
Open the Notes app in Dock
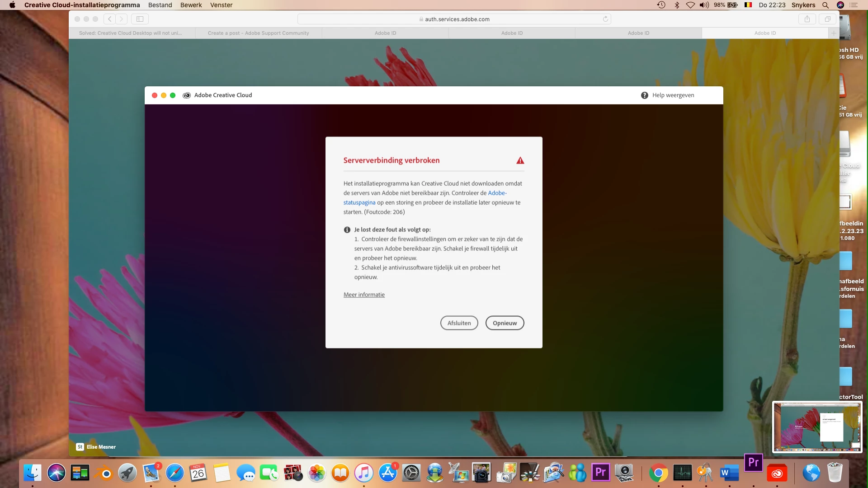222,473
